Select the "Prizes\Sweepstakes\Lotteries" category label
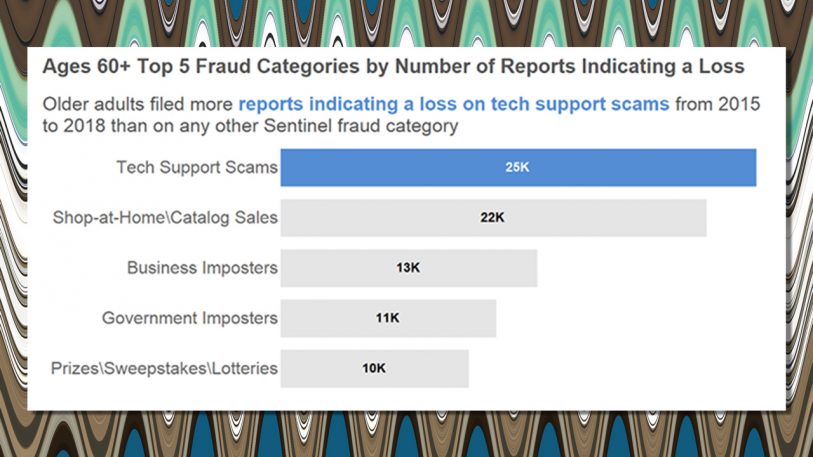Viewport: 813px width, 457px height. (x=164, y=368)
